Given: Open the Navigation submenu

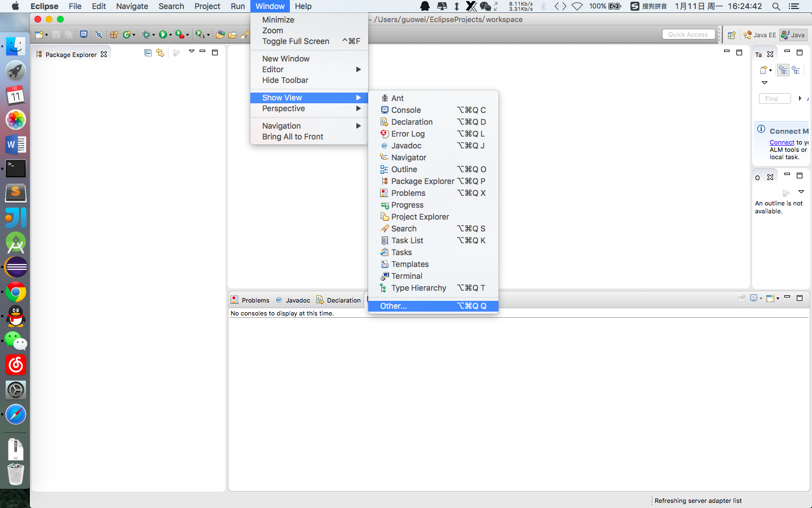Looking at the screenshot, I should tap(309, 126).
